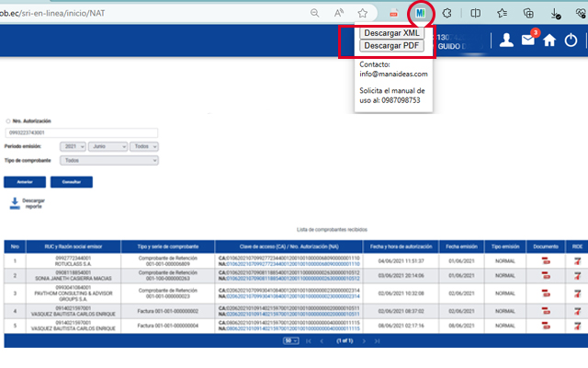Screen dimensions: 588x368
Task: Open RIDE PDF for PAVTHOM CONSULTING row
Action: pos(577,293)
